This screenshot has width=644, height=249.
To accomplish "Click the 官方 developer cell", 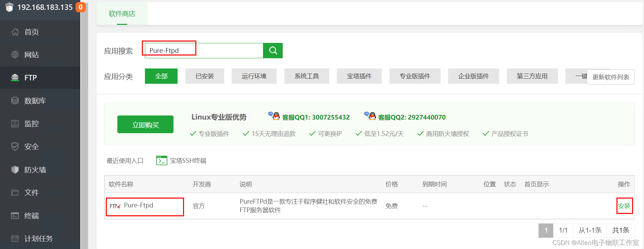I will click(x=199, y=206).
